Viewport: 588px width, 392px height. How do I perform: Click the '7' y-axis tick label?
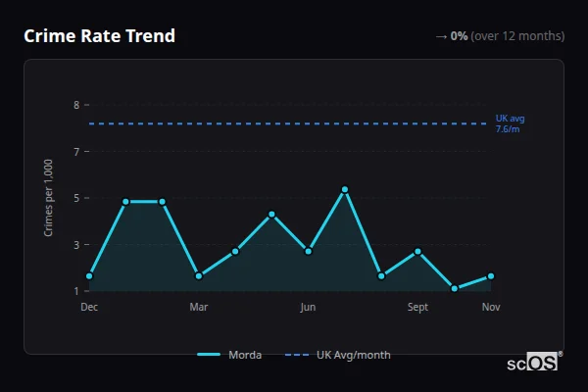(x=76, y=152)
